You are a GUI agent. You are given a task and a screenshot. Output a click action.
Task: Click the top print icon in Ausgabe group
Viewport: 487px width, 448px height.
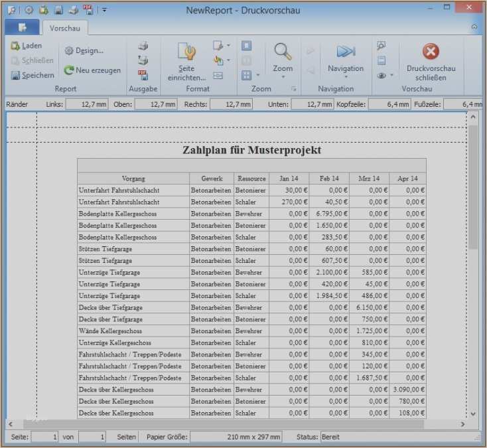143,46
